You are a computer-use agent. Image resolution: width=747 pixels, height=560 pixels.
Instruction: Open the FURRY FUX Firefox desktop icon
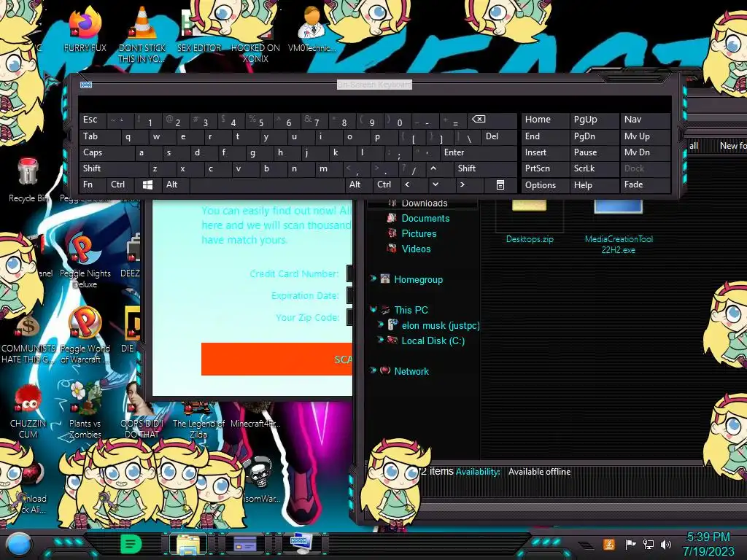pyautogui.click(x=85, y=28)
